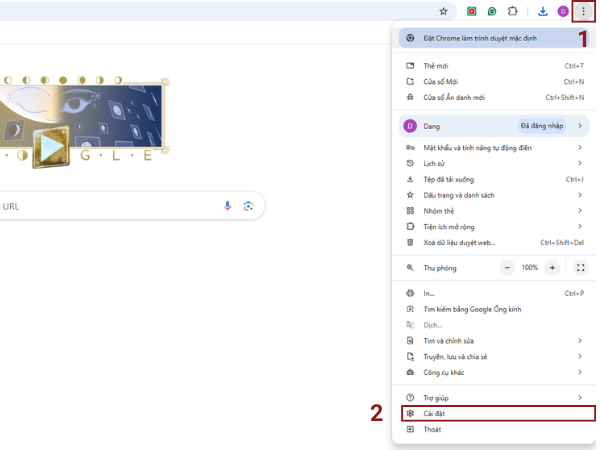Screen dimensions: 600x450
Task: Open a new tab via Thẻ mới
Action: tap(494, 66)
